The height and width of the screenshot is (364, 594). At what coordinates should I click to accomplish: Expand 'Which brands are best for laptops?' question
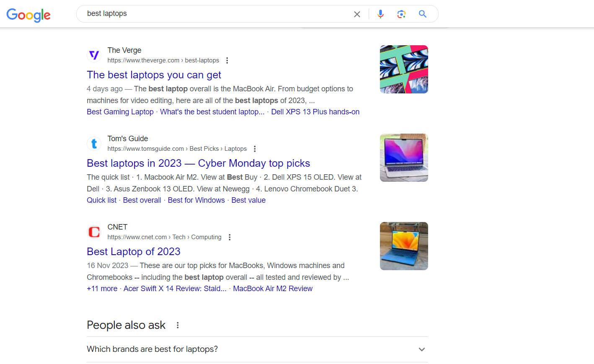pyautogui.click(x=257, y=349)
